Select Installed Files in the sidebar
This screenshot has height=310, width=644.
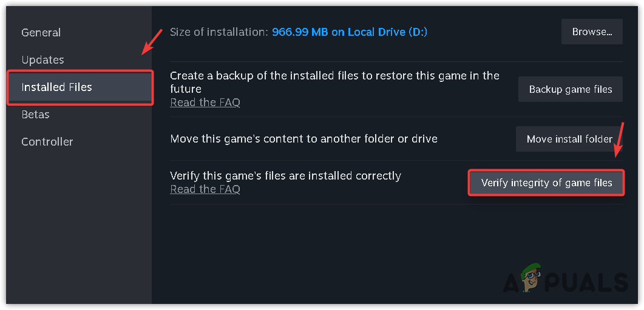pyautogui.click(x=56, y=87)
